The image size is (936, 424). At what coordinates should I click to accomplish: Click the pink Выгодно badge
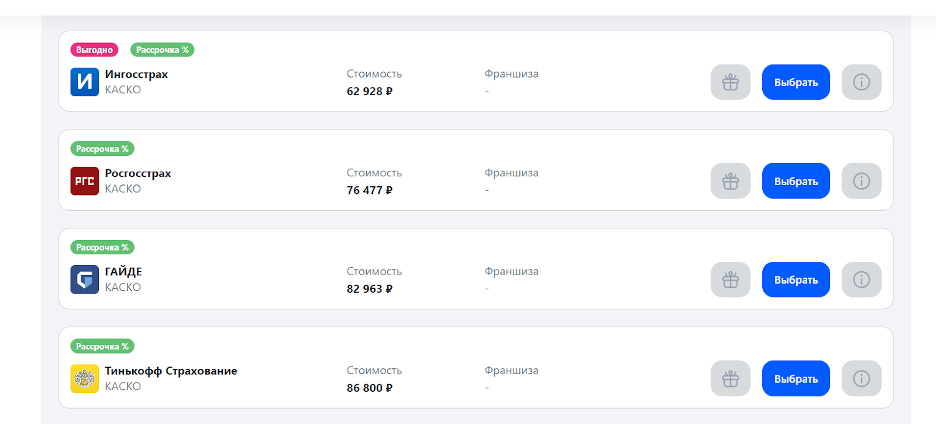click(x=94, y=49)
